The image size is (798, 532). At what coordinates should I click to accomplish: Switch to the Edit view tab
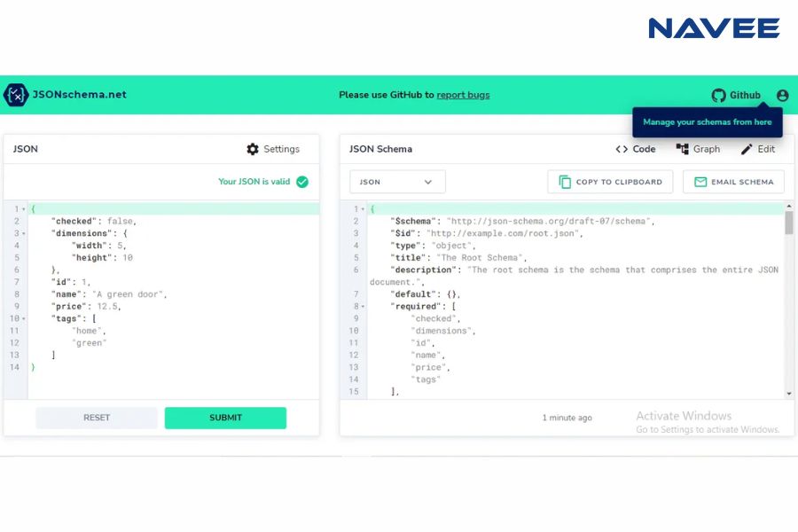click(x=758, y=149)
